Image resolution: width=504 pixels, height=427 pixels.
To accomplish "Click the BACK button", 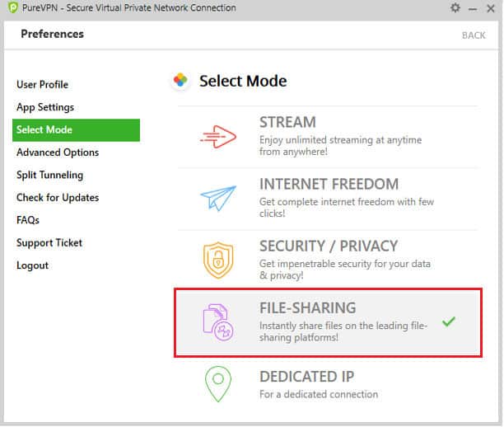I will click(x=474, y=35).
